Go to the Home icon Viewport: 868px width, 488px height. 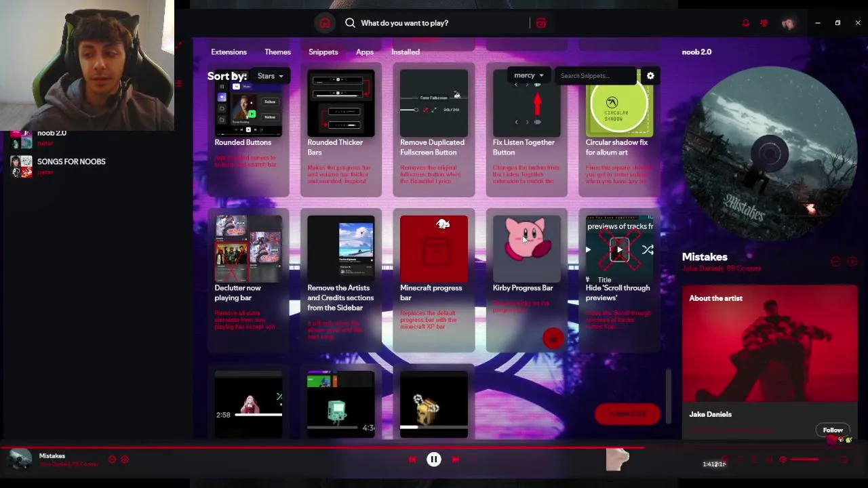[x=325, y=23]
